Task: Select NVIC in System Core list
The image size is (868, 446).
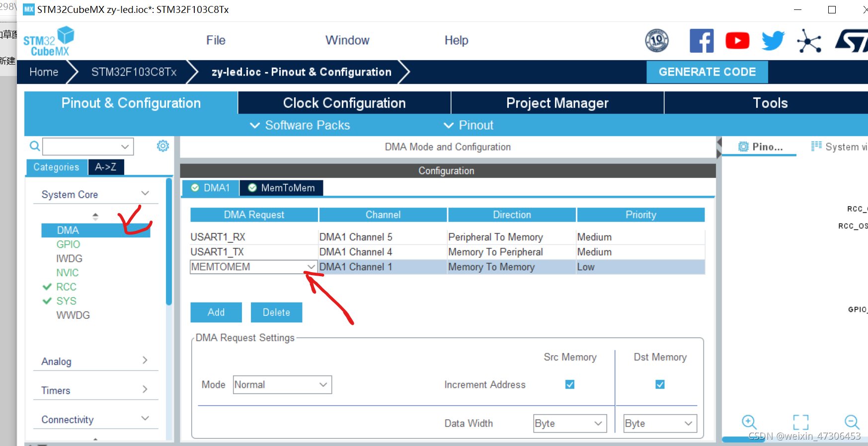Action: (68, 273)
